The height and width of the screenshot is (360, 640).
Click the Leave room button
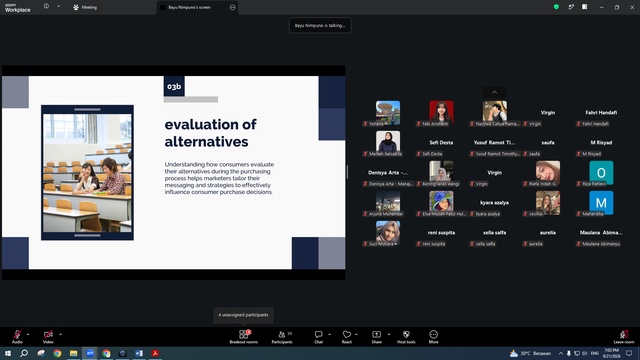pyautogui.click(x=624, y=336)
